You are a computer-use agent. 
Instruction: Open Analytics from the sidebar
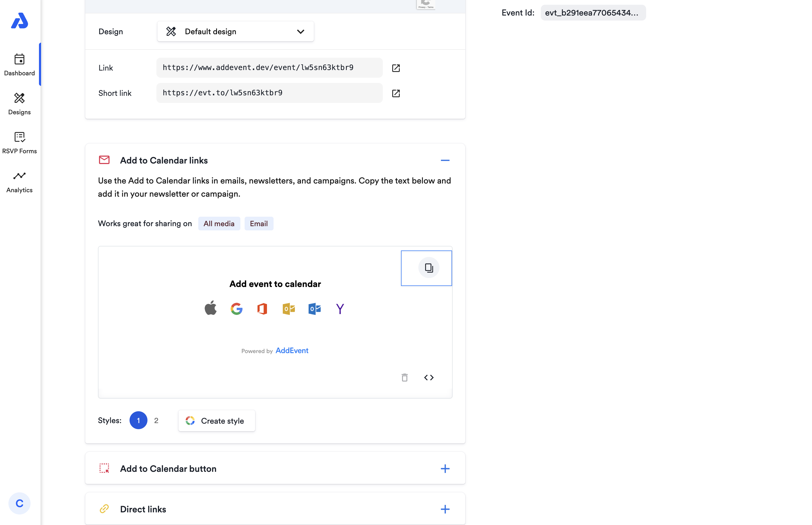click(19, 182)
